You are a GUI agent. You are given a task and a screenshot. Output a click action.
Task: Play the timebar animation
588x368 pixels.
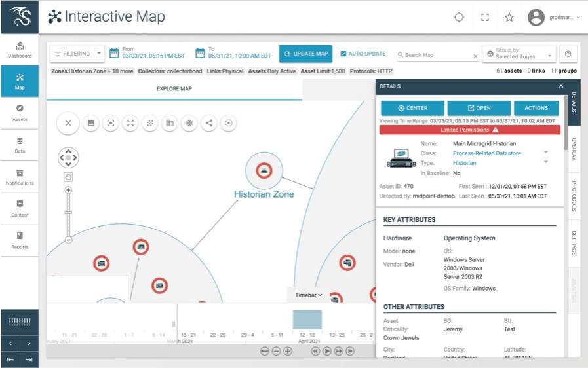click(x=327, y=351)
